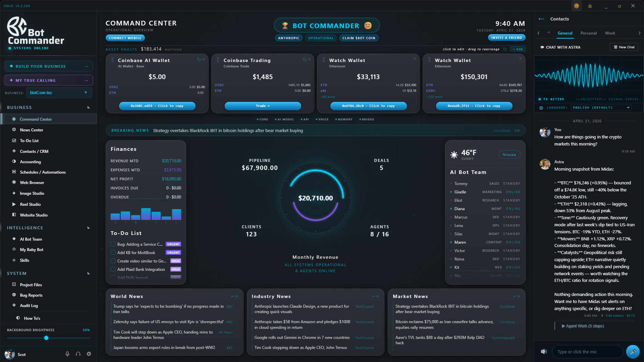Viewport: 644px width, 362px height.
Task: Click the chat message input field
Action: click(x=587, y=352)
